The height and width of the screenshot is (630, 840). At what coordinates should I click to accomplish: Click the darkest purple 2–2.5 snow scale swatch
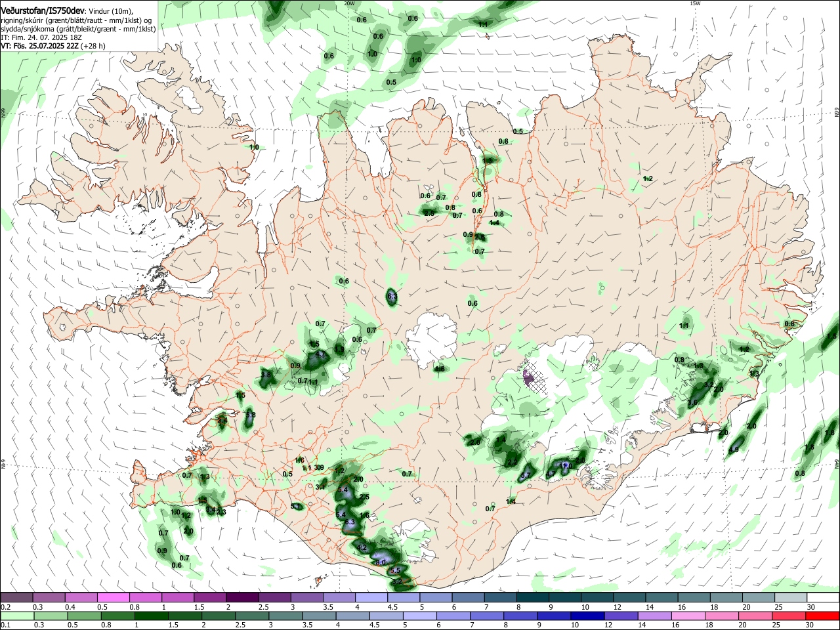[241, 597]
